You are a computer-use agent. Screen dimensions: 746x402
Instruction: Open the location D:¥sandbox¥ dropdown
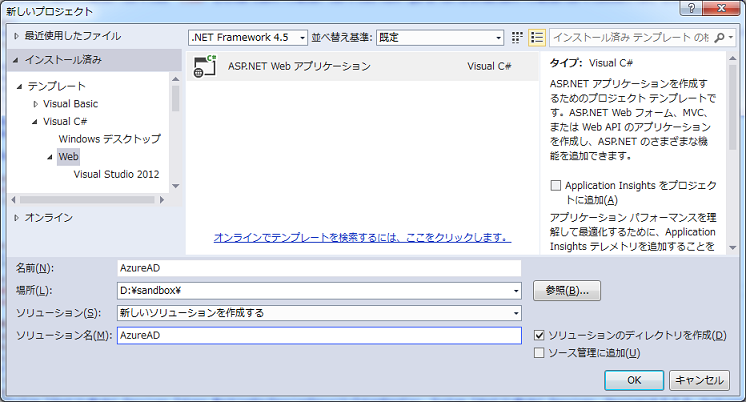point(516,291)
